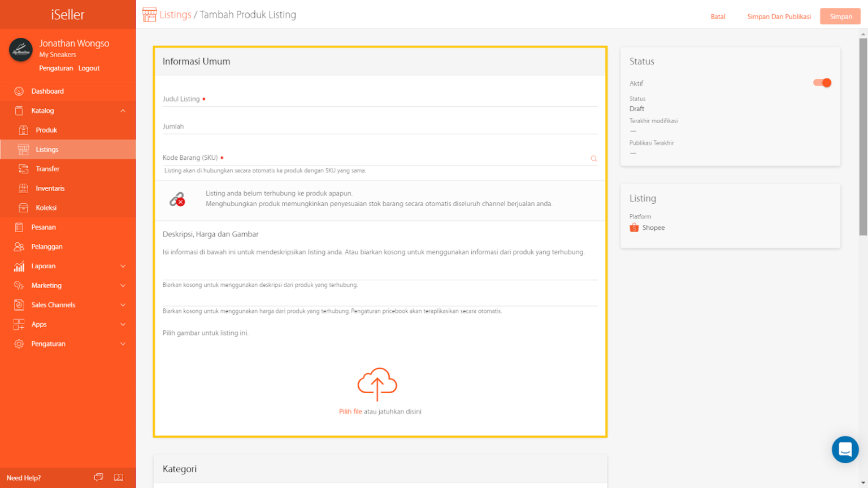Click the Simpan Dan Publikasi button

(779, 16)
